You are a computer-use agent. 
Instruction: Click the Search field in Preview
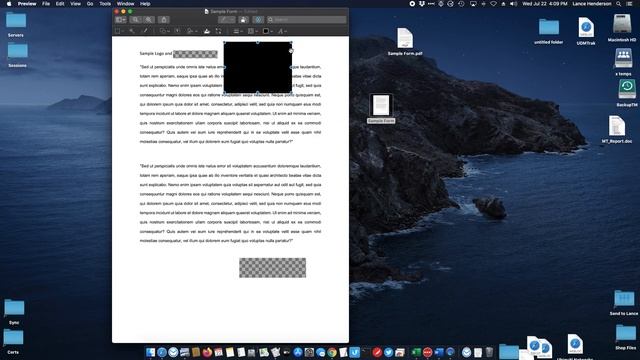(x=306, y=20)
